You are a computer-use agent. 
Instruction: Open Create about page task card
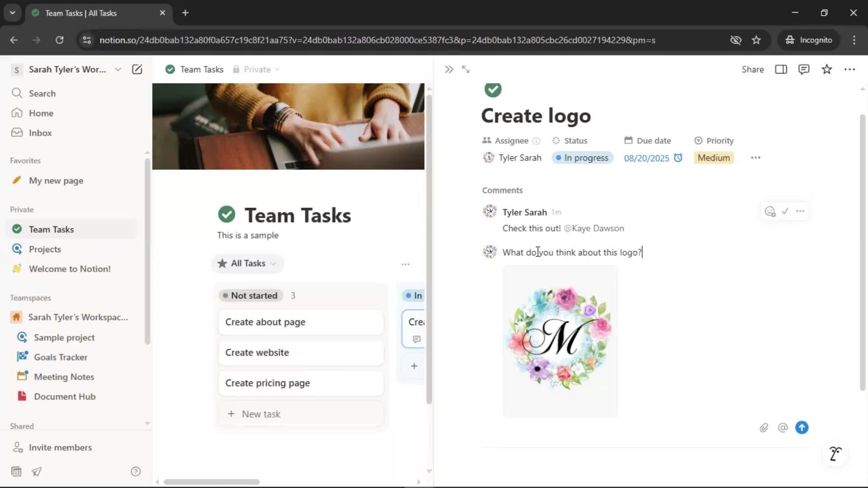pos(301,322)
